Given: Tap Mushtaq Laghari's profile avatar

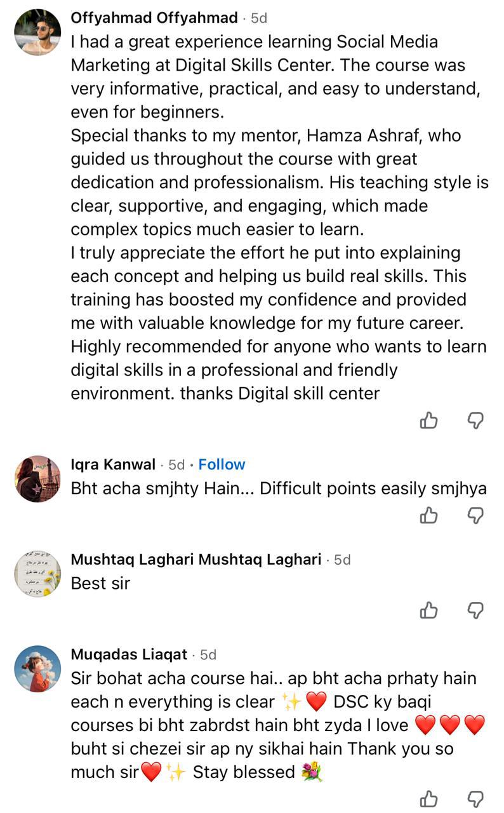Looking at the screenshot, I should pos(37,573).
